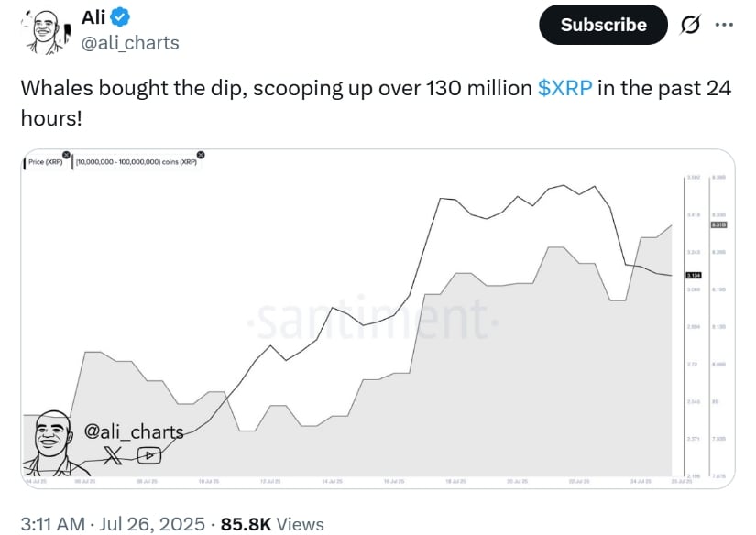Open the @ali_charts handle link
The height and width of the screenshot is (535, 756).
(130, 43)
